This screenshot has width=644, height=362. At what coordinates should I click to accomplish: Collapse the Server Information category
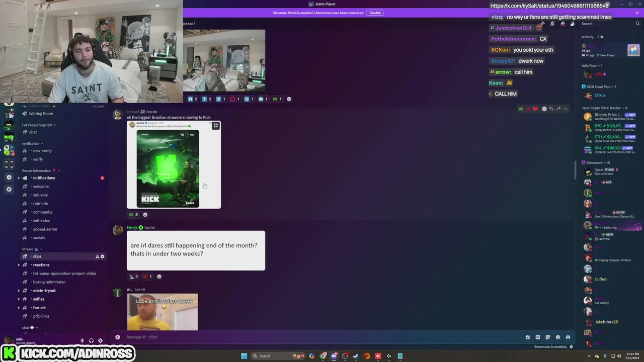click(x=40, y=170)
